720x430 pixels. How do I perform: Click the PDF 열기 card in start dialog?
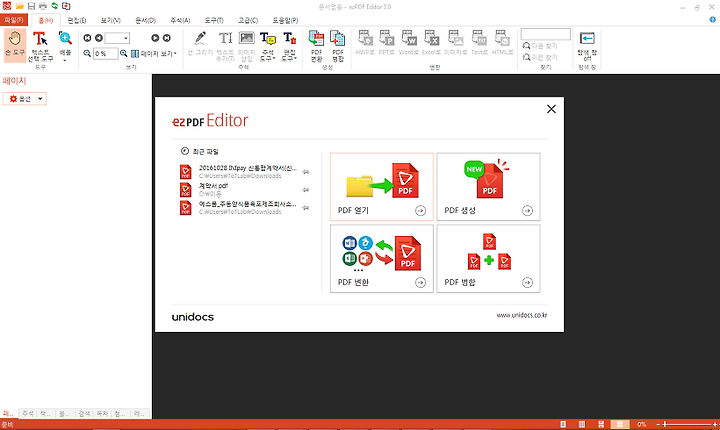(382, 187)
